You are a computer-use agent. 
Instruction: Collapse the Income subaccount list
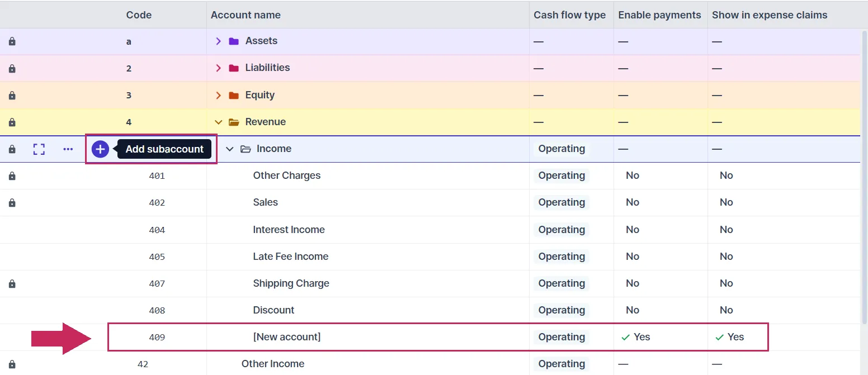[x=229, y=149]
